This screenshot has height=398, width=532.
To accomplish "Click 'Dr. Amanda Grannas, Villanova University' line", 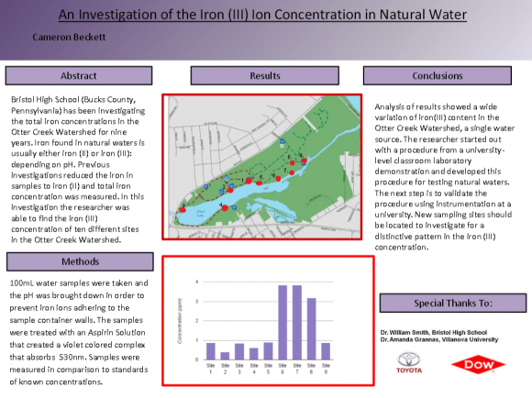I will (439, 339).
